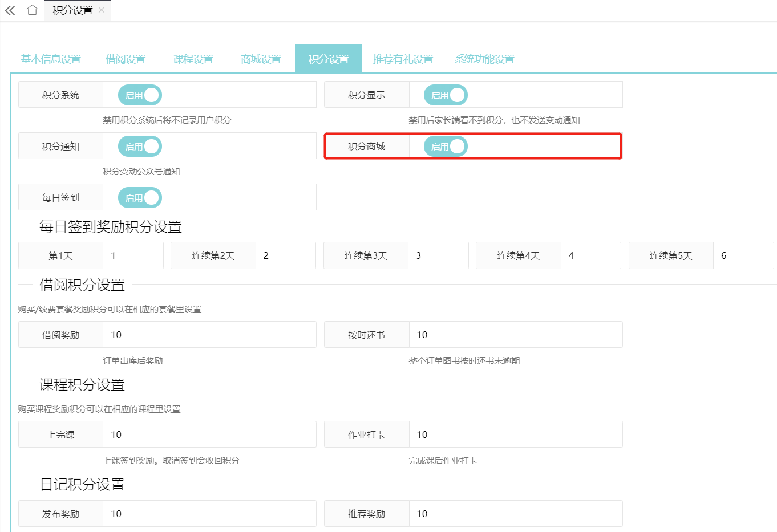The width and height of the screenshot is (777, 532).
Task: Click the 发布奖励 points field
Action: 209,514
